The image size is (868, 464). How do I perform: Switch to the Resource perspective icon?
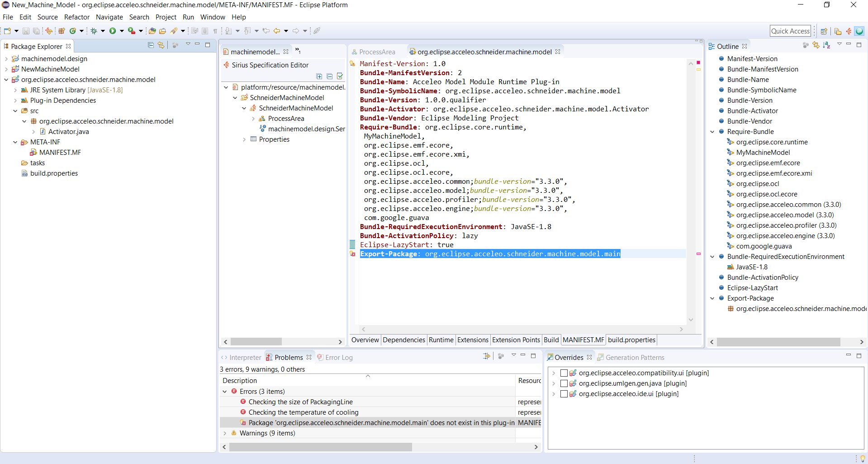point(838,31)
